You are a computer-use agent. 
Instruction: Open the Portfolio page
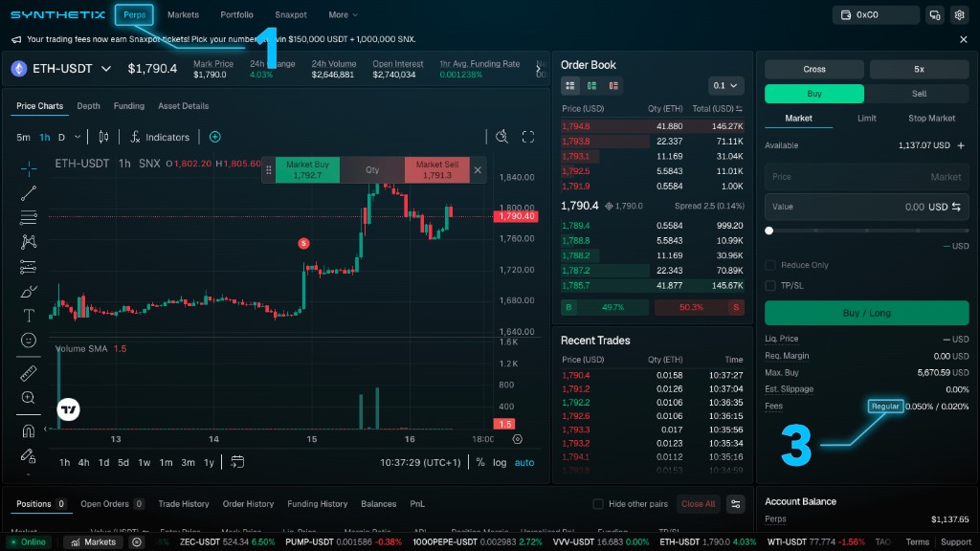(237, 15)
